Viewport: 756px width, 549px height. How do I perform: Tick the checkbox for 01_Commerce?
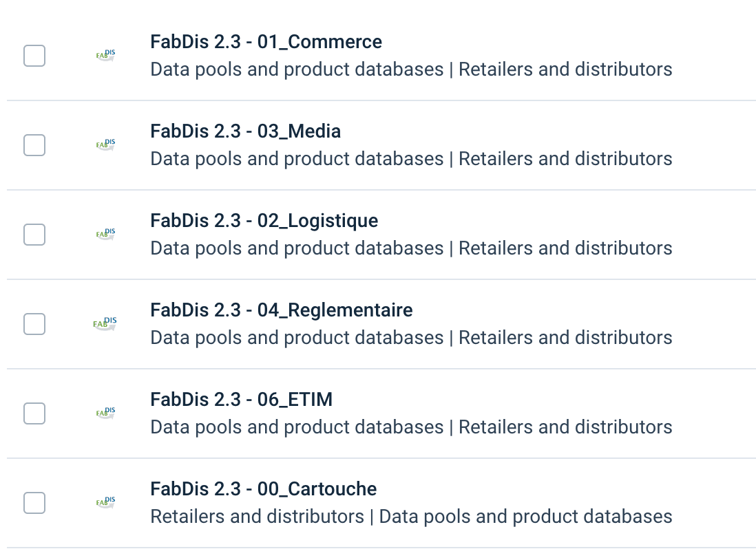[x=34, y=56]
